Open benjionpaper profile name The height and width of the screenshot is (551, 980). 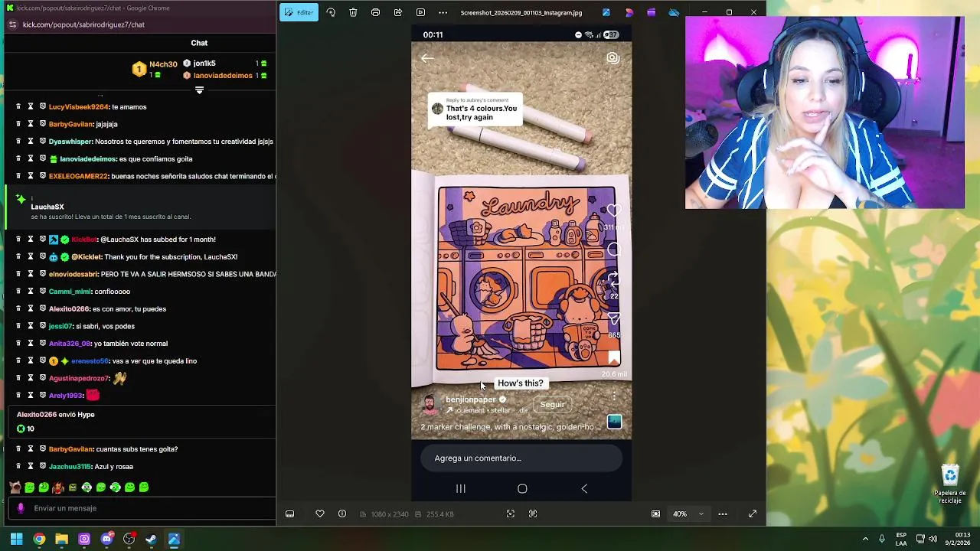(471, 399)
